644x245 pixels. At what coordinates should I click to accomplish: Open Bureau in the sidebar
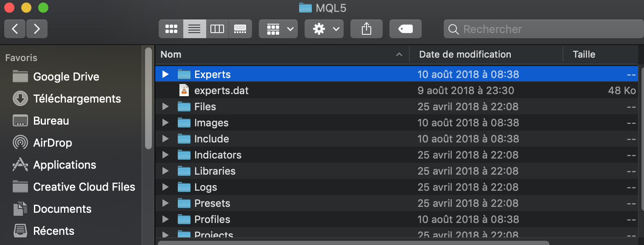41,121
